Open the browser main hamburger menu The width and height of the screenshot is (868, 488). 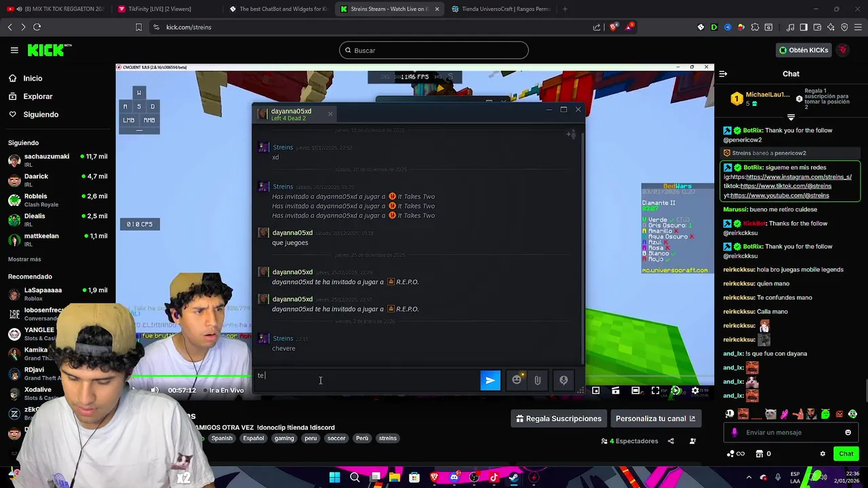858,27
